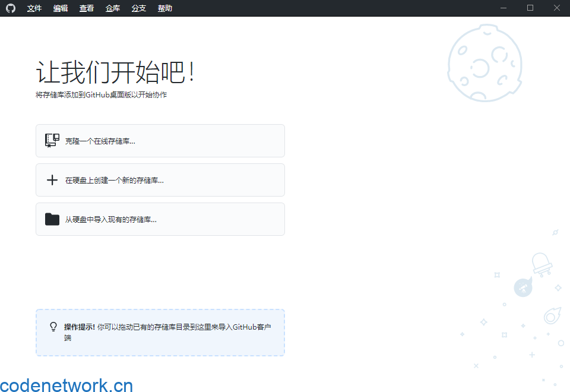Click the moon illustration graphic
Image resolution: width=570 pixels, height=392 pixels.
point(485,63)
